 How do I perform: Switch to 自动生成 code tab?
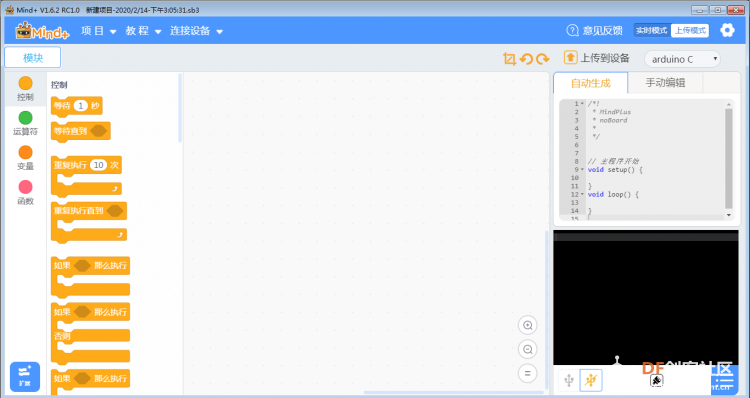591,83
